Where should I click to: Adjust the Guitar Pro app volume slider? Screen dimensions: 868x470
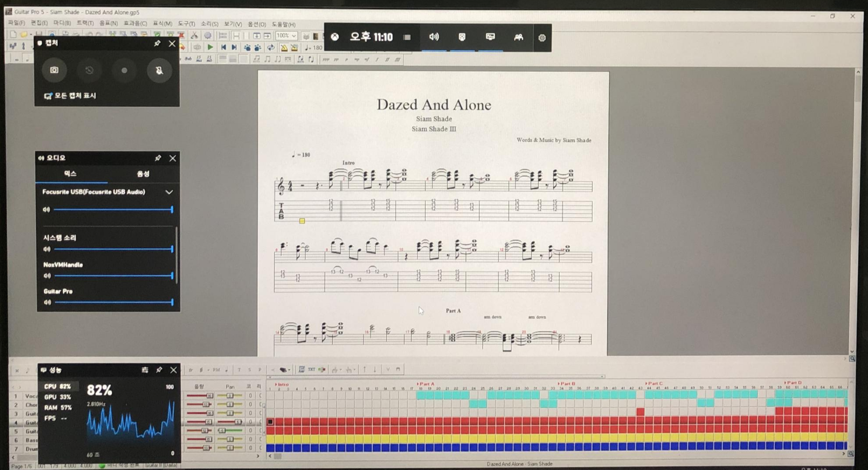pyautogui.click(x=113, y=302)
